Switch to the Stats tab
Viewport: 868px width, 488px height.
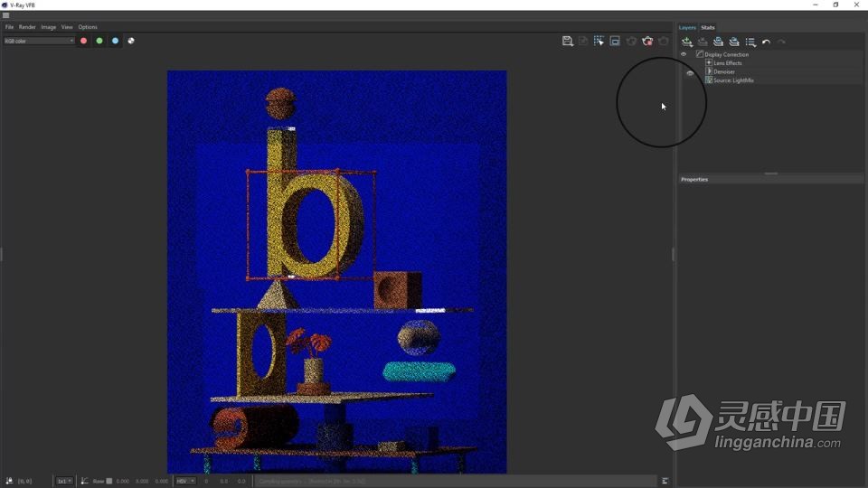(707, 28)
